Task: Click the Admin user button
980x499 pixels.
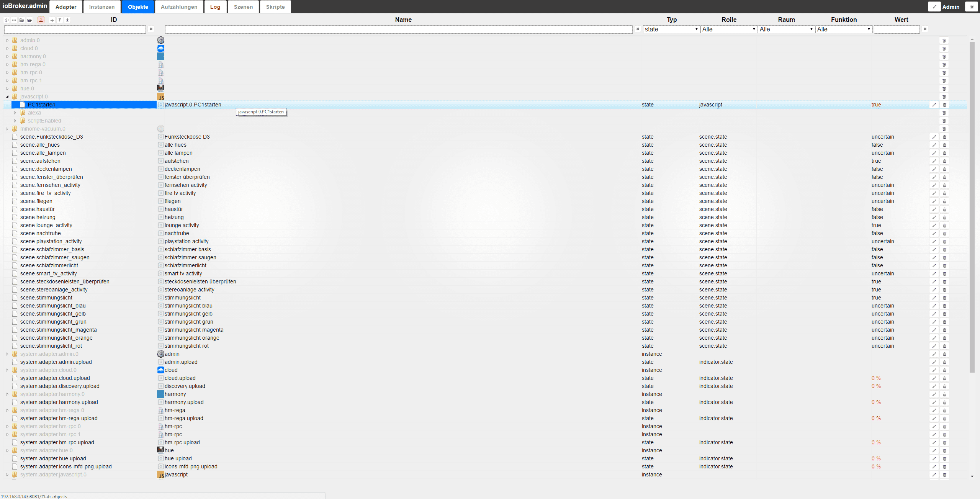Action: [x=951, y=7]
